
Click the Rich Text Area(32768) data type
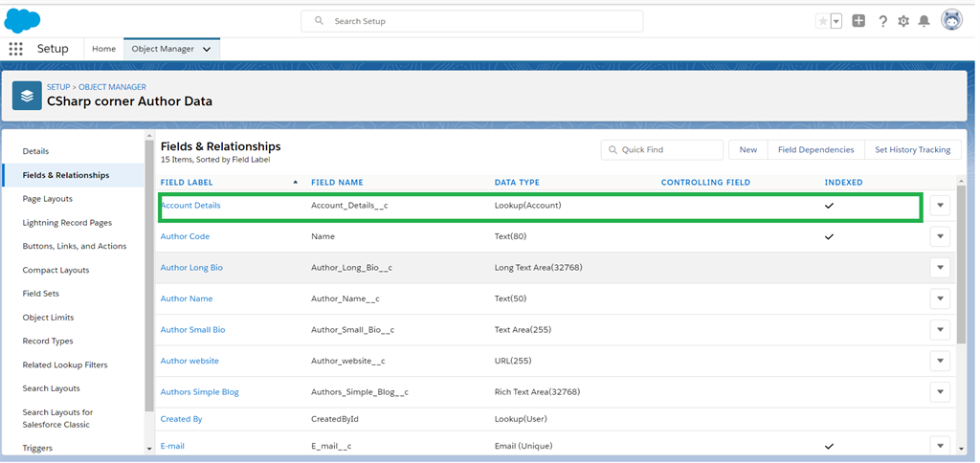click(537, 392)
